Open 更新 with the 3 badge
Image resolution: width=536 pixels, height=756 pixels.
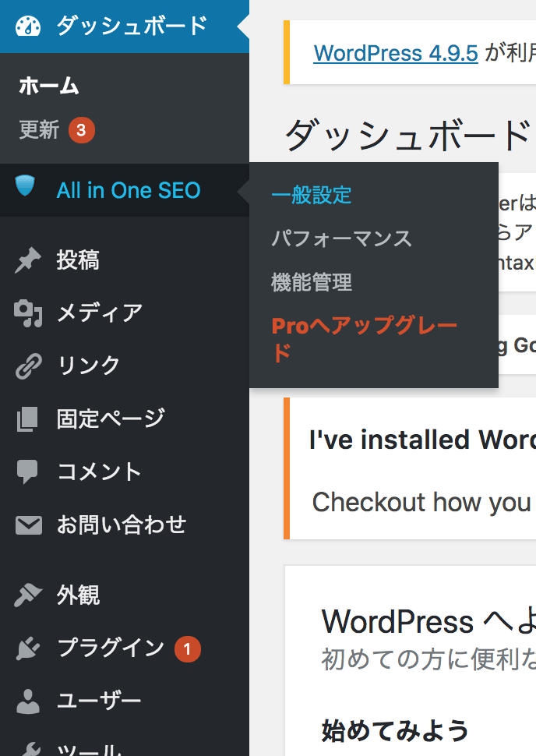(40, 130)
